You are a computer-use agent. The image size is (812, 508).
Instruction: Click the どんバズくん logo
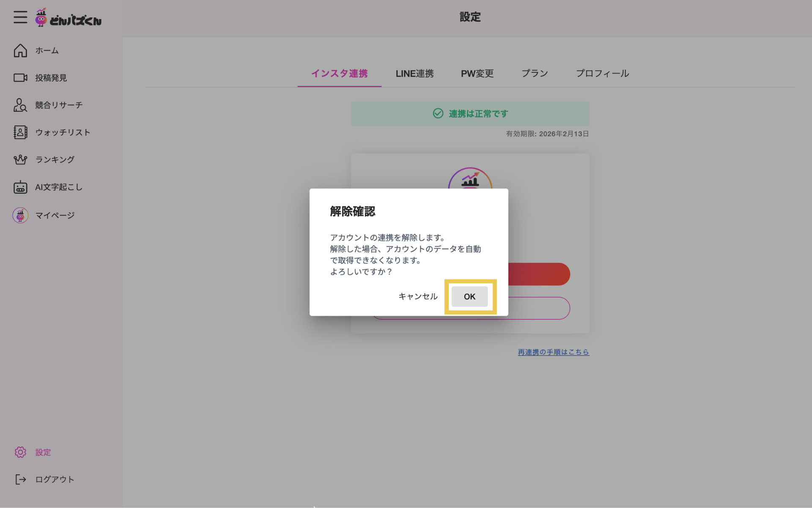coord(69,18)
